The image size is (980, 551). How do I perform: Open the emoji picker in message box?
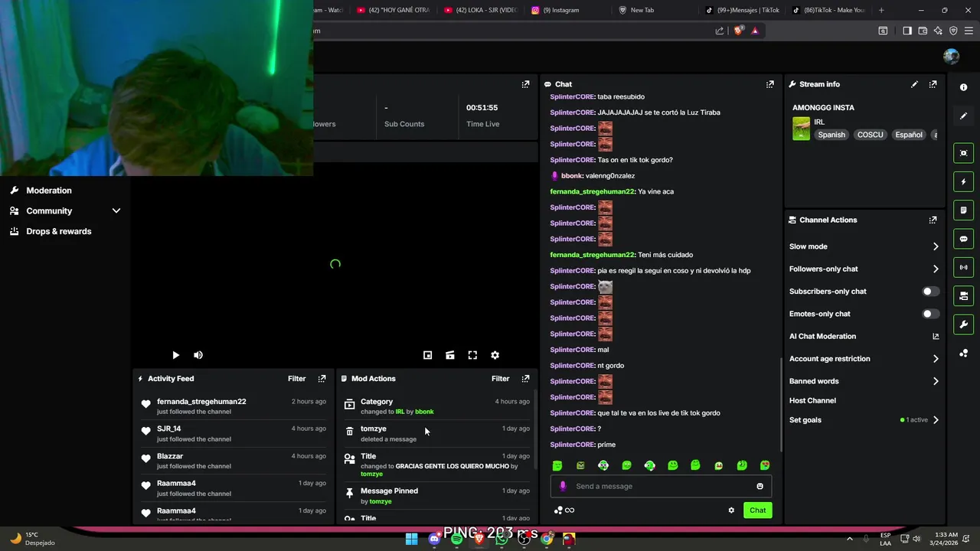759,486
